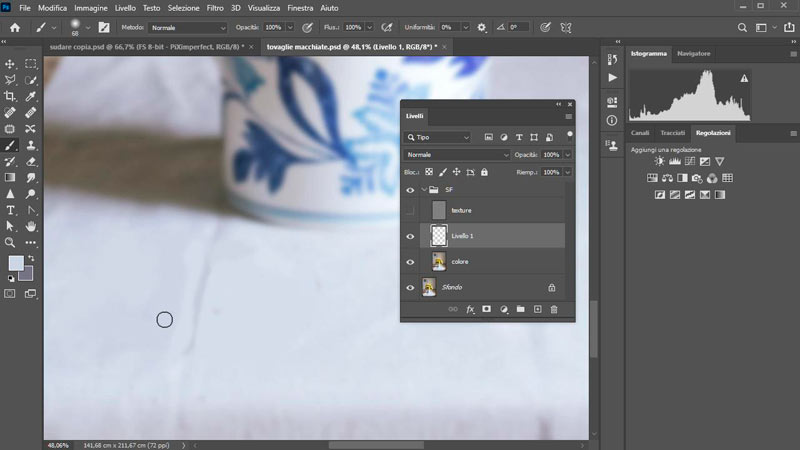Open the Metodo blending mode dropdown
The image size is (800, 450).
[187, 28]
